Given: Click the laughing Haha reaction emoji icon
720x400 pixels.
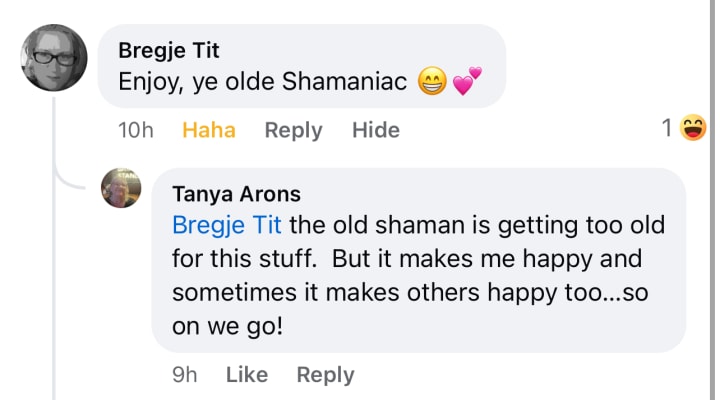Looking at the screenshot, I should point(692,128).
